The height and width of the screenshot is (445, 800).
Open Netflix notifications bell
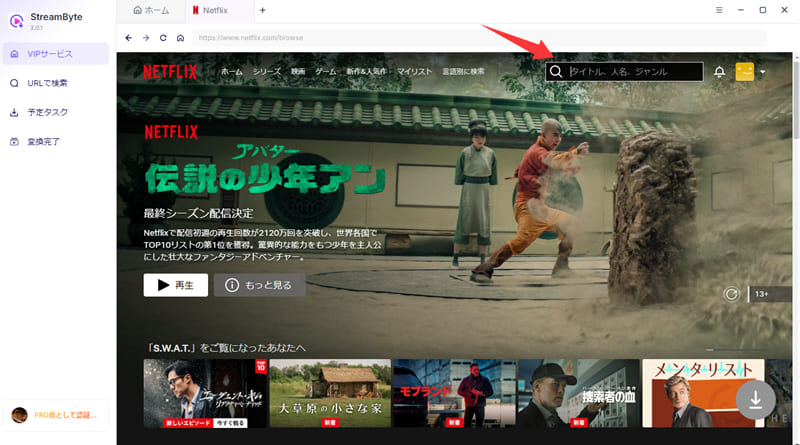click(x=719, y=71)
